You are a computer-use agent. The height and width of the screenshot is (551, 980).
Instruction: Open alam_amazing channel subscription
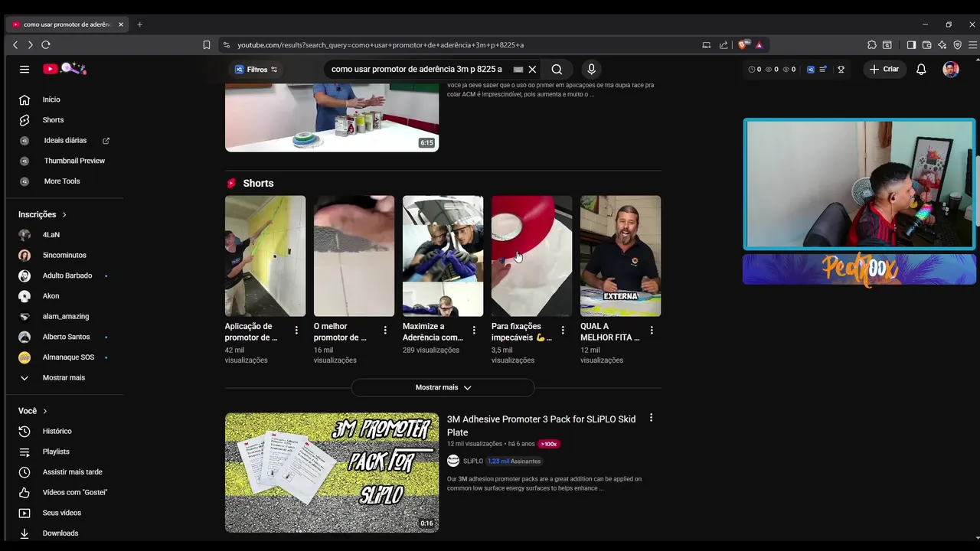pyautogui.click(x=65, y=317)
